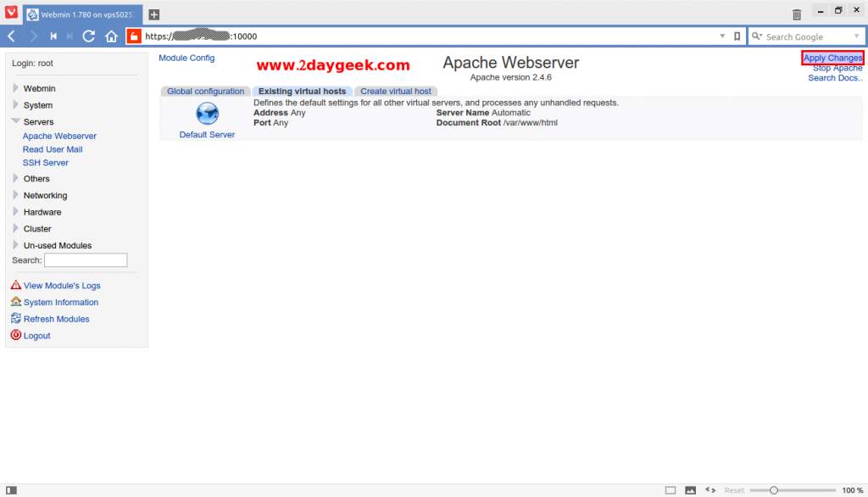Click Refresh Modules link
The image size is (868, 497).
tap(57, 319)
